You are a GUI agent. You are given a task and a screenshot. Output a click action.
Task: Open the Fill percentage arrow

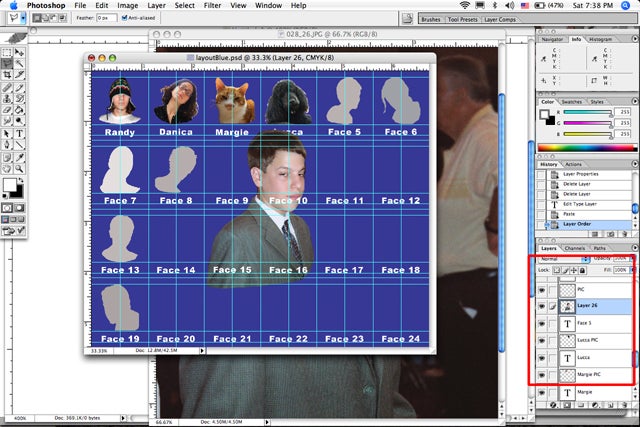632,270
